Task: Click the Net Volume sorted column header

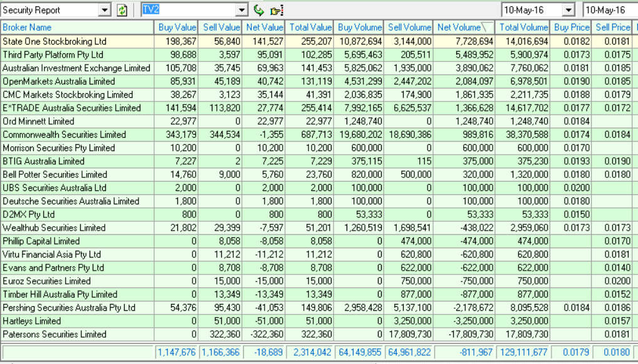Action: click(x=464, y=27)
